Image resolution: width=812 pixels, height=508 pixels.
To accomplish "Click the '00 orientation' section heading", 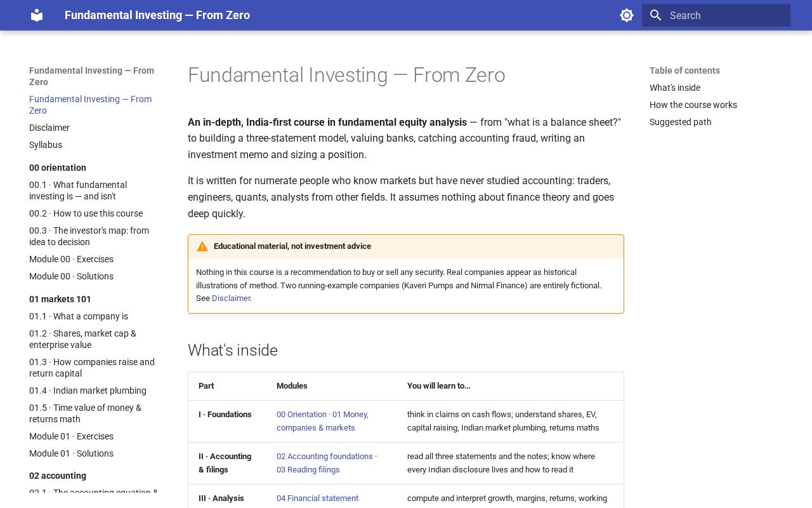I will [x=58, y=168].
